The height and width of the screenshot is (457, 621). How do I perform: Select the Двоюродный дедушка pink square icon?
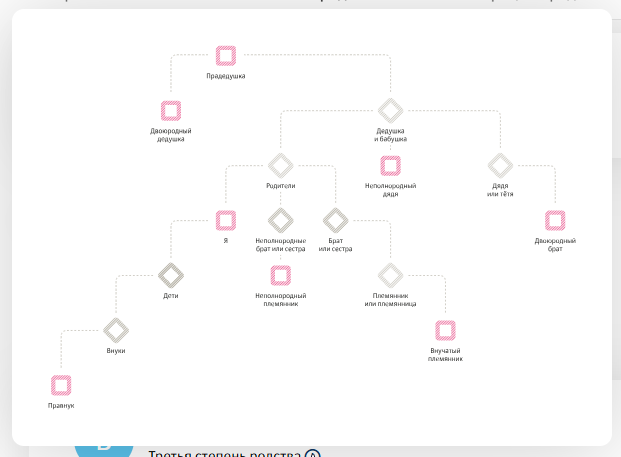tap(171, 110)
